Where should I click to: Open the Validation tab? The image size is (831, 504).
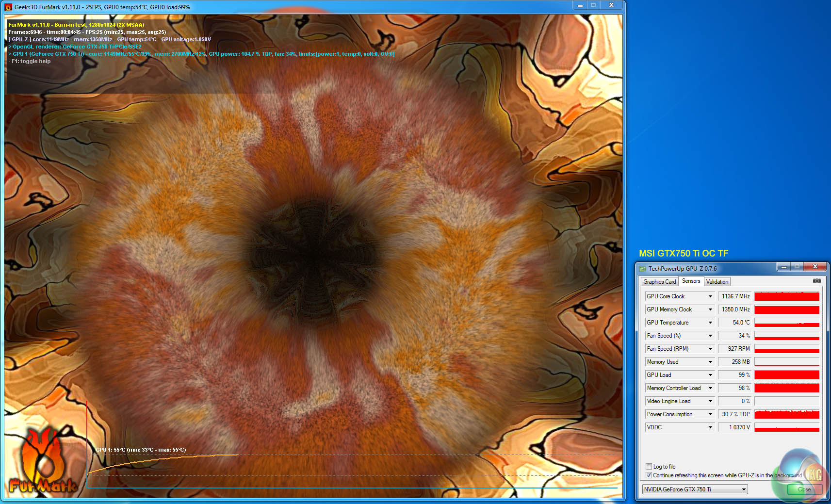click(x=717, y=282)
